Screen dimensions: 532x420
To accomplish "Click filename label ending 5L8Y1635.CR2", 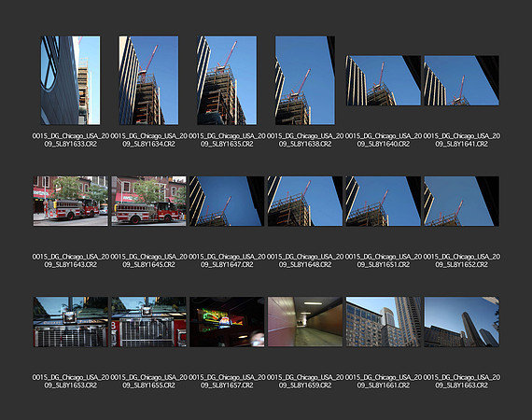I will pyautogui.click(x=227, y=140).
